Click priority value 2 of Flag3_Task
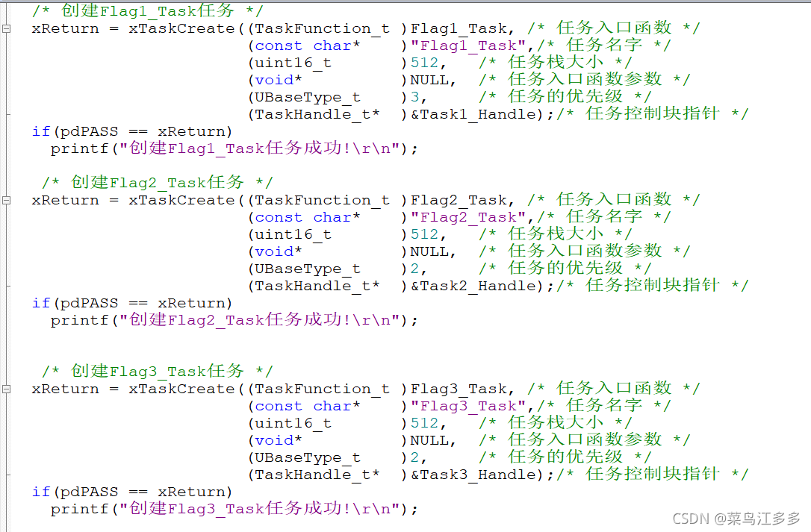 tap(414, 457)
